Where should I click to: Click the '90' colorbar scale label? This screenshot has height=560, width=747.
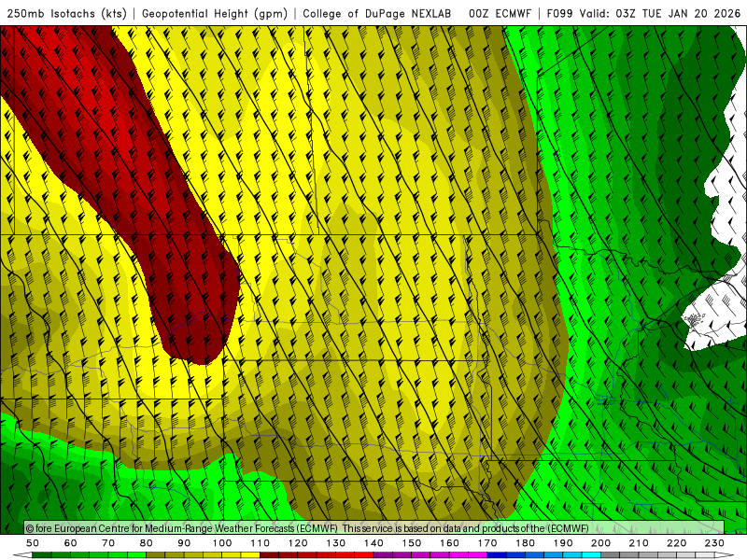[x=184, y=543]
